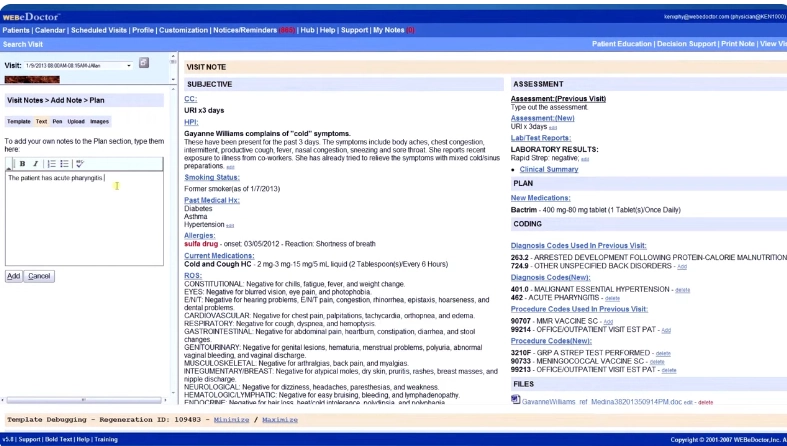
Task: Delete procedure 3210F Strep Test Performed
Action: coord(663,354)
